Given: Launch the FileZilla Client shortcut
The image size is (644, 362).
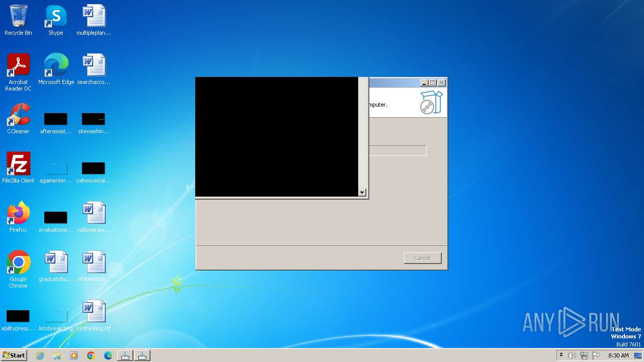Looking at the screenshot, I should [18, 168].
